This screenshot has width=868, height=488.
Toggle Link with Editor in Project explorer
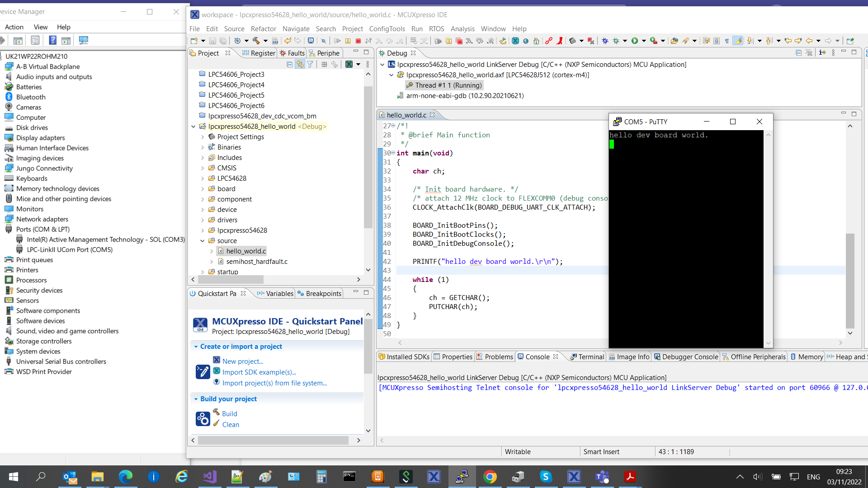tap(300, 64)
